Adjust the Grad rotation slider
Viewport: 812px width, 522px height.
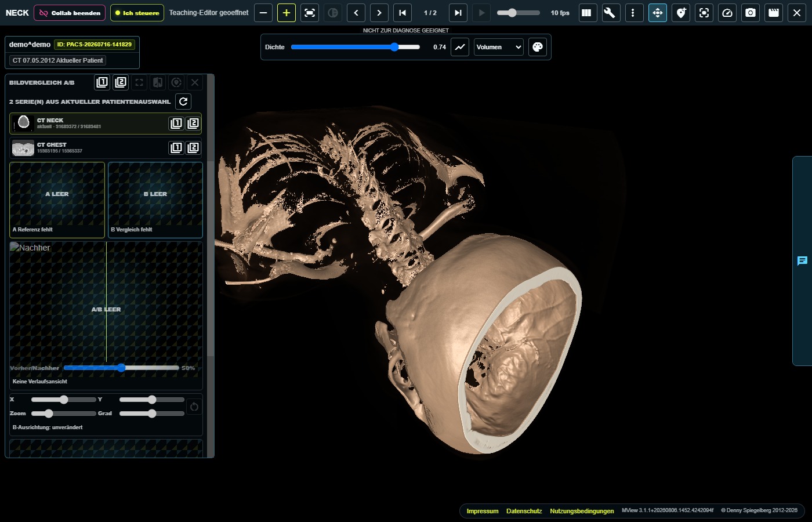(152, 414)
